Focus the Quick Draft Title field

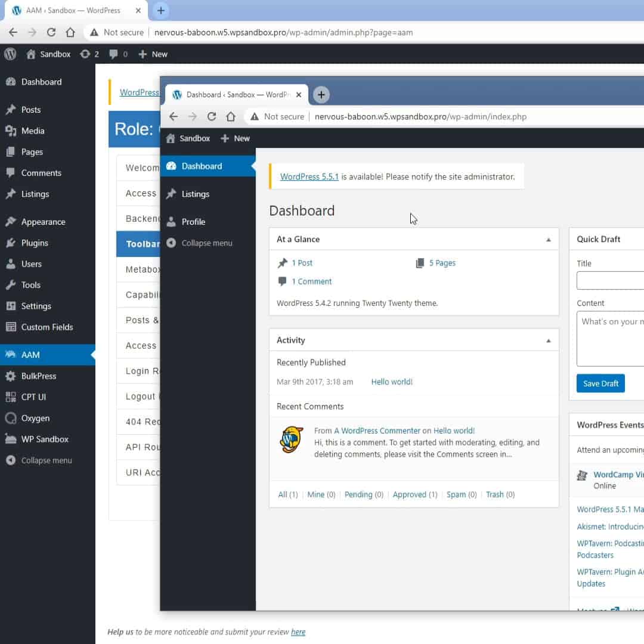tap(611, 280)
